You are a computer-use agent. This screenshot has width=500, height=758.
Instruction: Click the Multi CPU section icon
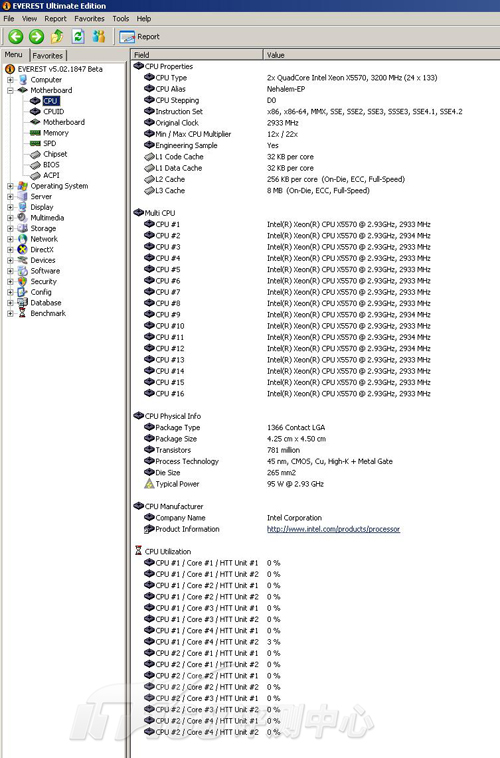point(138,213)
